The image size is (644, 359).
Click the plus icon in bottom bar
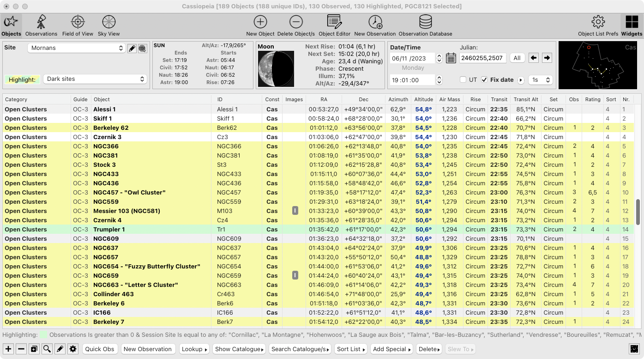tap(8, 349)
